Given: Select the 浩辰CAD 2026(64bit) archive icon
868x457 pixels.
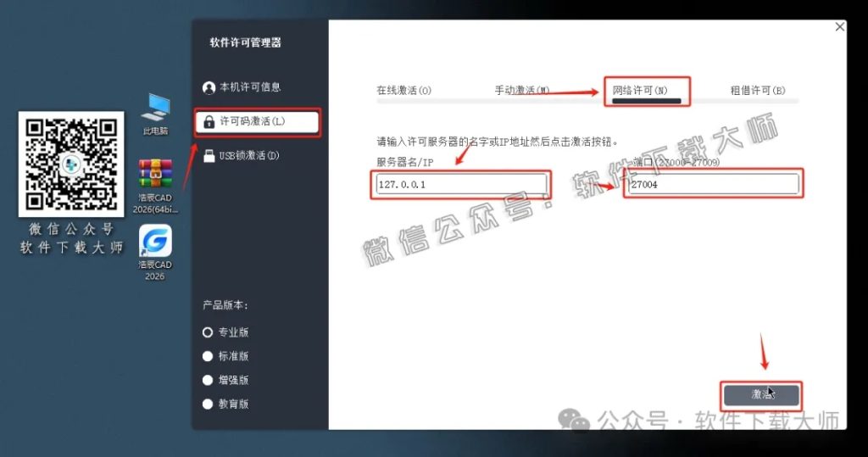Looking at the screenshot, I should [x=155, y=187].
